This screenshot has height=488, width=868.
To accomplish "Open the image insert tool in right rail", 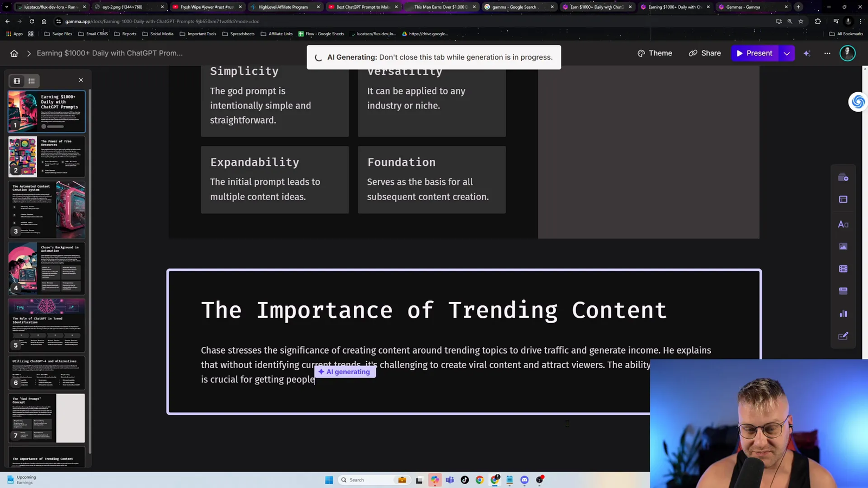I will click(843, 246).
